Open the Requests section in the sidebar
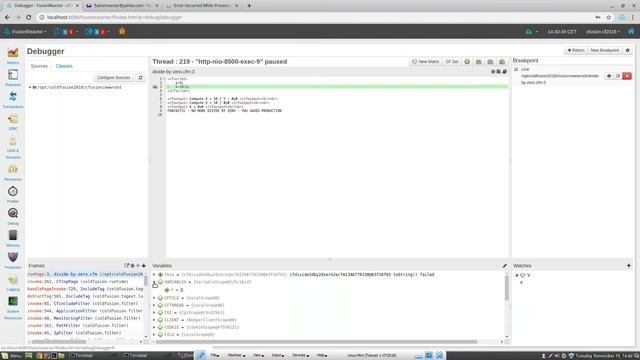Image resolution: width=640 pixels, height=360 pixels. 13,78
